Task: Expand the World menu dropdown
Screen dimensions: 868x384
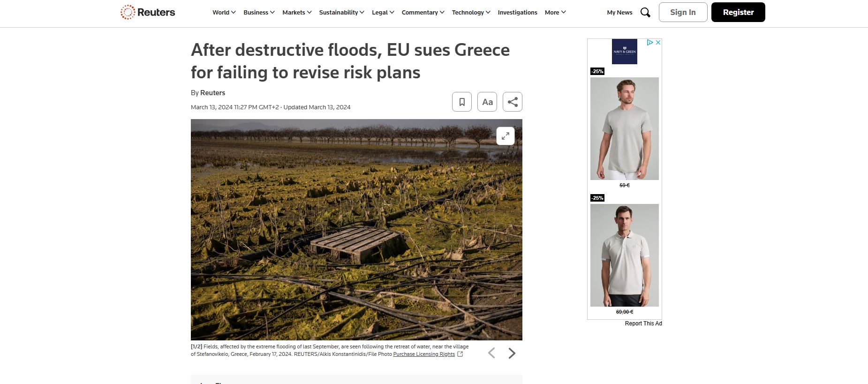Action: point(224,13)
